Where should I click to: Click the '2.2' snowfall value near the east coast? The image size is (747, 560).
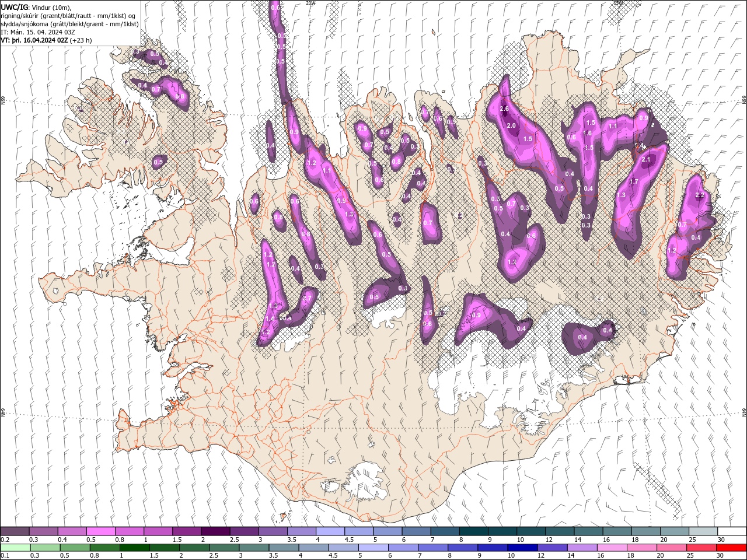[701, 195]
